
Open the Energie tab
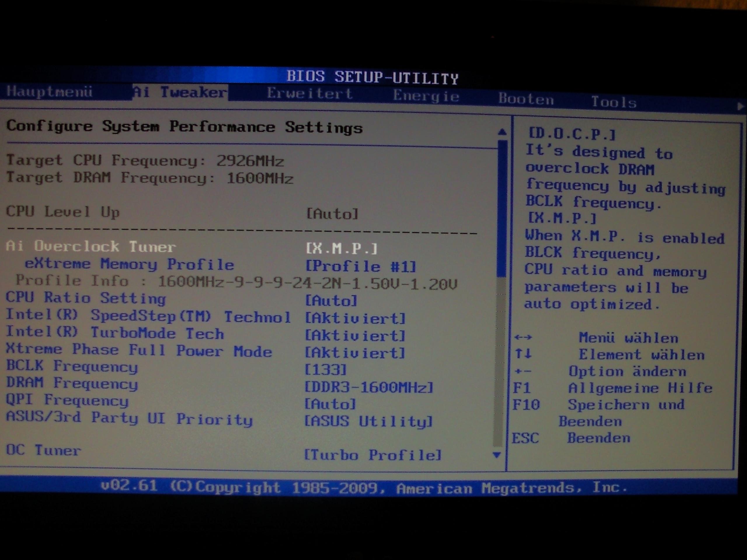pyautogui.click(x=426, y=96)
